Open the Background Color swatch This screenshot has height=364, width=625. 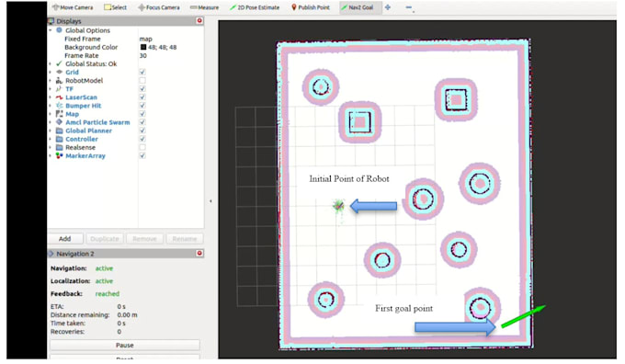coord(143,47)
